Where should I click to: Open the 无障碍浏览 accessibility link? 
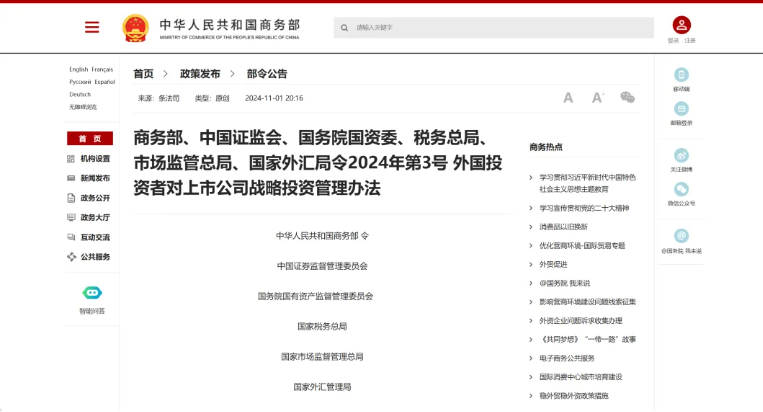click(x=83, y=107)
